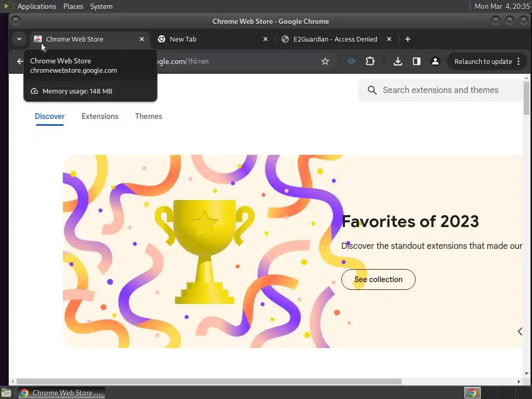
Task: Click the Memory usage: 148 MB text
Action: tap(77, 91)
